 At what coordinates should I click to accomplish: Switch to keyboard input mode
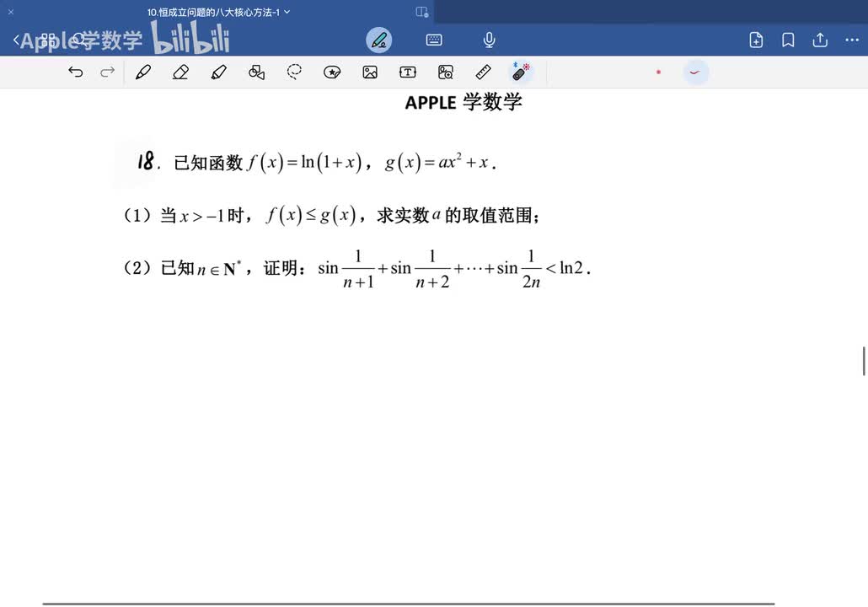coord(434,40)
